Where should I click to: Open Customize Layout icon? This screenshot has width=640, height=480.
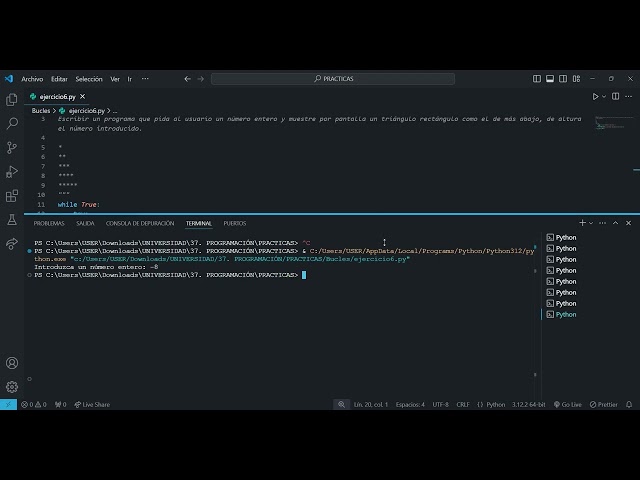(x=576, y=79)
